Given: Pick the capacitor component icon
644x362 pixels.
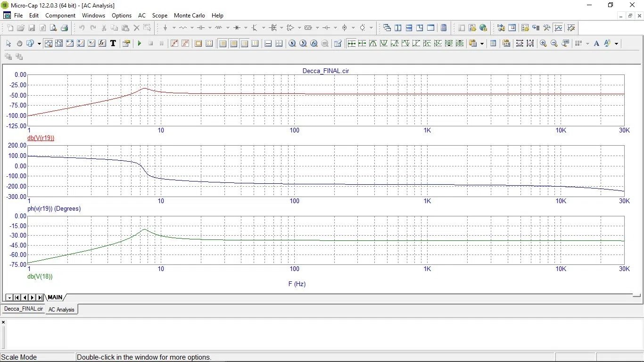Looking at the screenshot, I should coord(201,28).
